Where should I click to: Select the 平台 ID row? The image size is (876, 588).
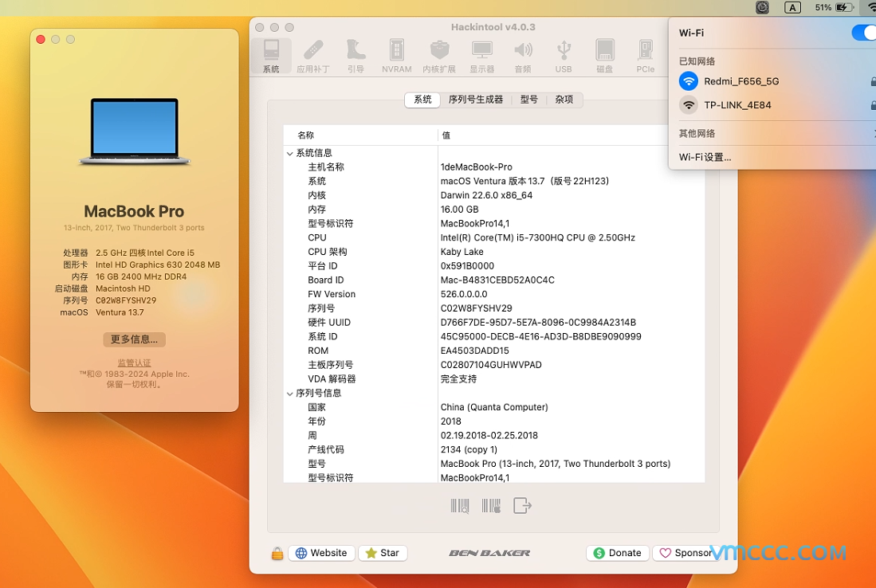pyautogui.click(x=494, y=266)
